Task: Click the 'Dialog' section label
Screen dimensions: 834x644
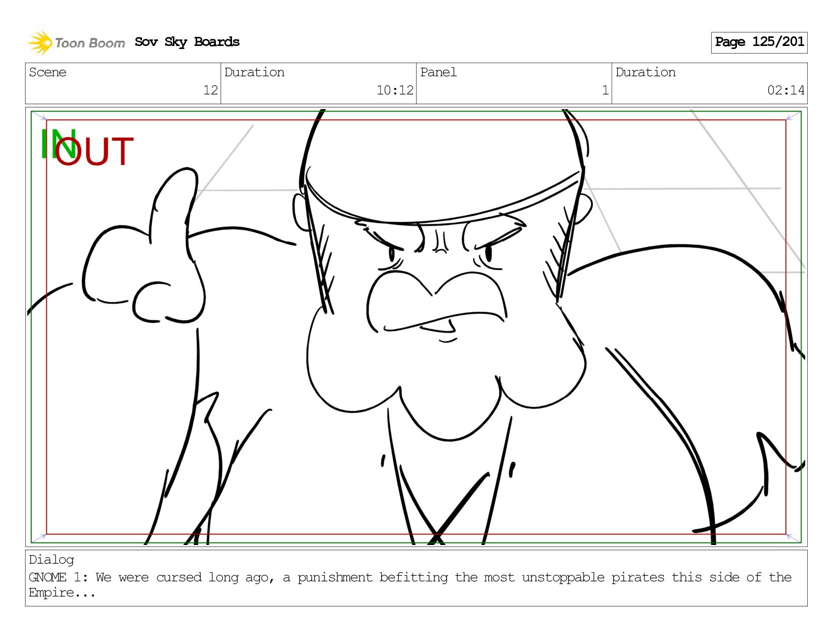Action: 52,560
